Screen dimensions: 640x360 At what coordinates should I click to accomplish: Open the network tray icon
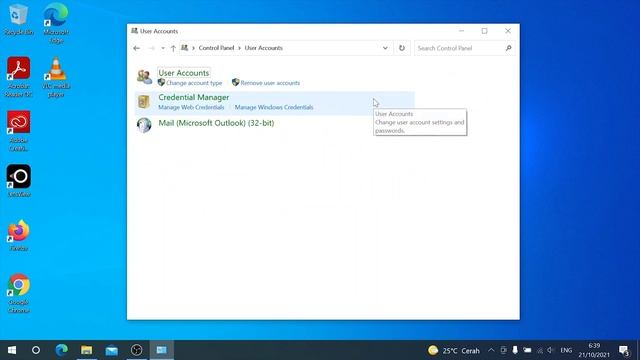click(x=540, y=350)
